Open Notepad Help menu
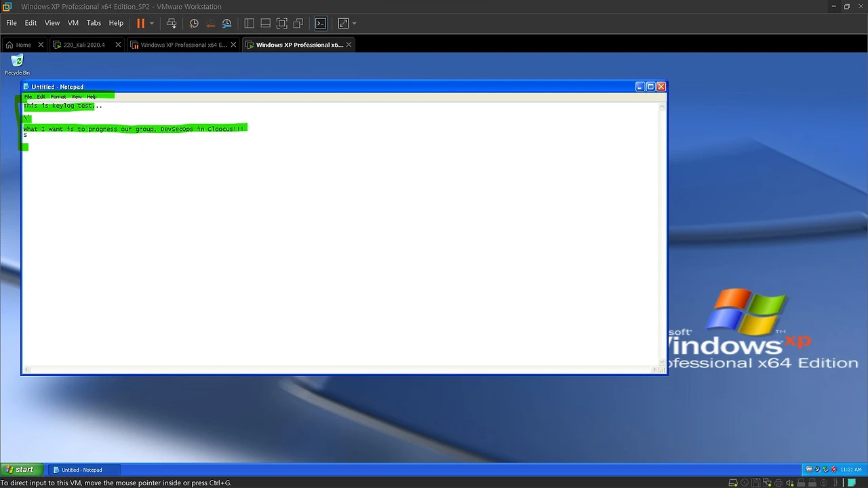Viewport: 868px width, 488px height. coord(92,97)
